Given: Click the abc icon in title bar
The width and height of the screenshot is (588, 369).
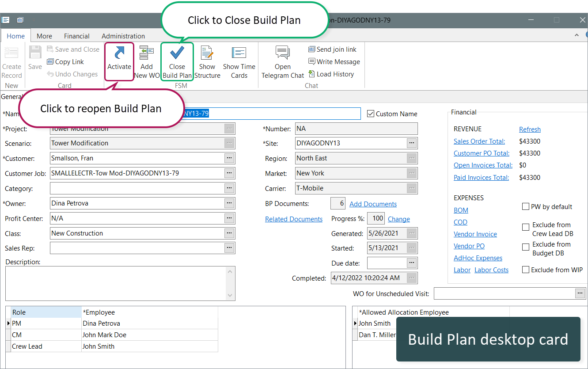Looking at the screenshot, I should 20,20.
